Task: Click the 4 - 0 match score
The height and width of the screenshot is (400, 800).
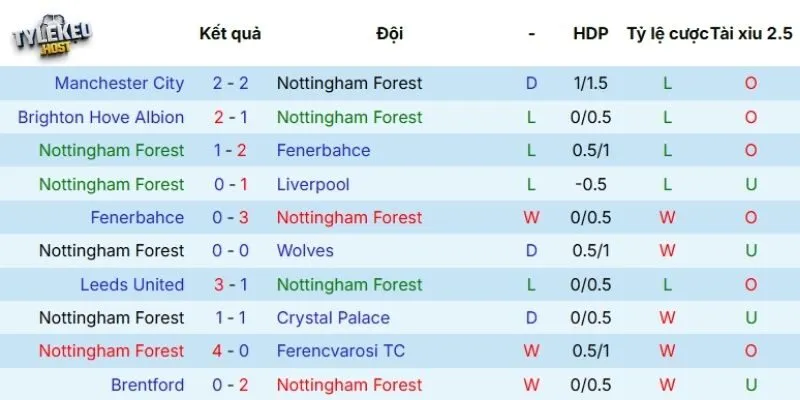Action: [230, 351]
